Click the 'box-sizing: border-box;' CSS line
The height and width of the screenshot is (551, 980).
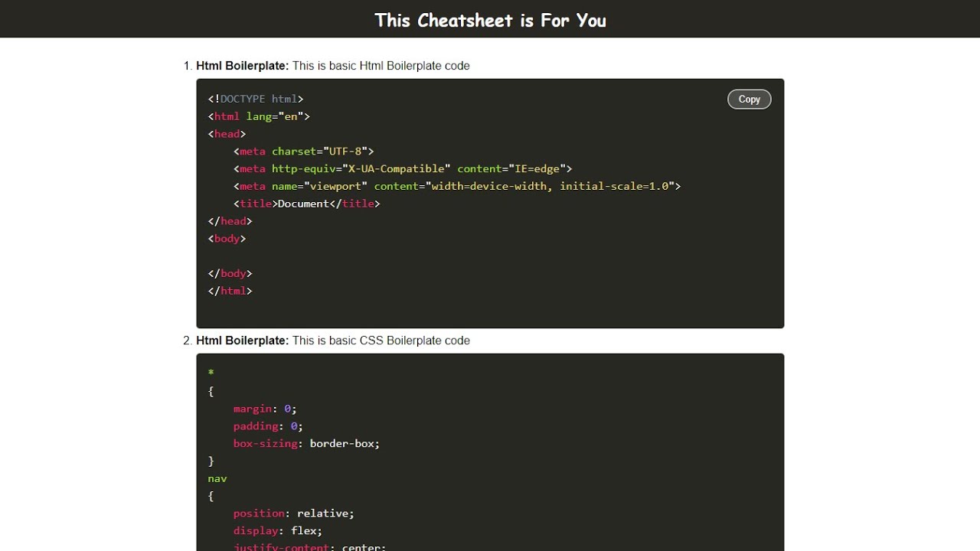pos(306,444)
